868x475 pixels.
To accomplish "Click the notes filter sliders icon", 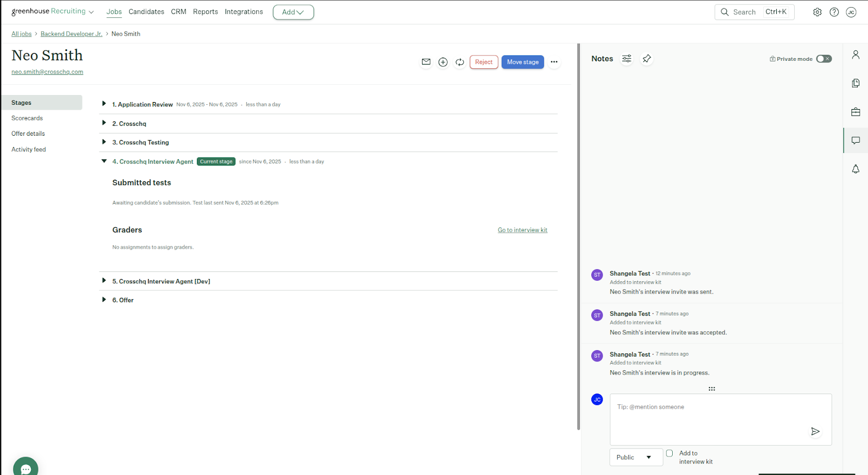I will [627, 59].
